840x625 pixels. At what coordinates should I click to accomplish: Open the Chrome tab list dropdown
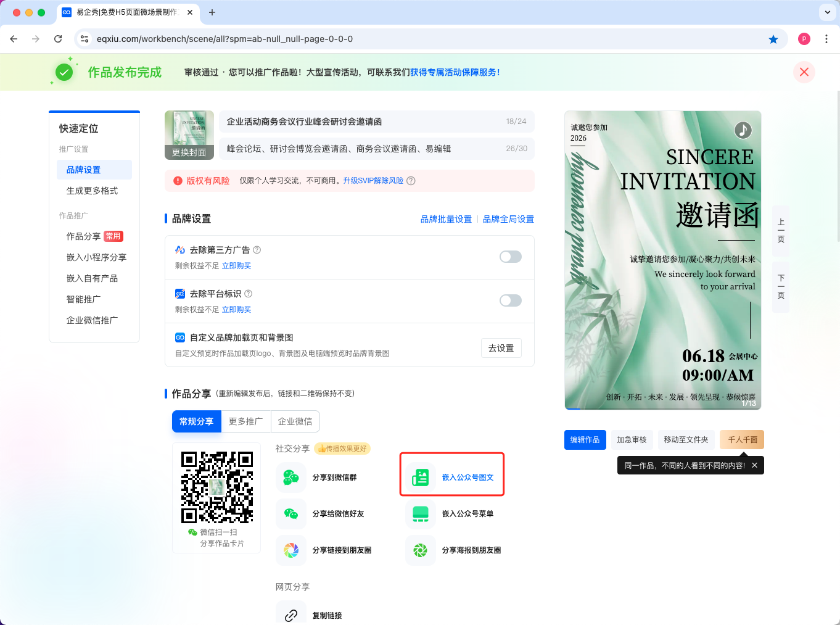[827, 12]
